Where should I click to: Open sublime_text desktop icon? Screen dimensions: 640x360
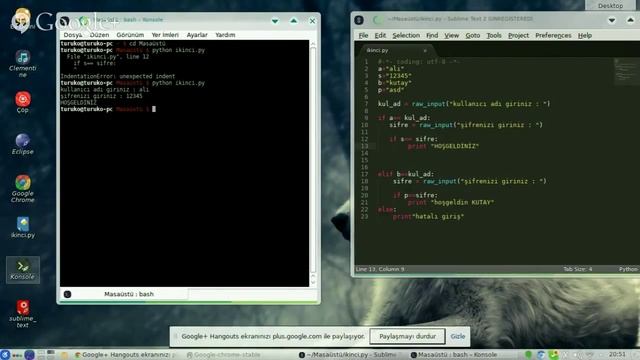22,313
